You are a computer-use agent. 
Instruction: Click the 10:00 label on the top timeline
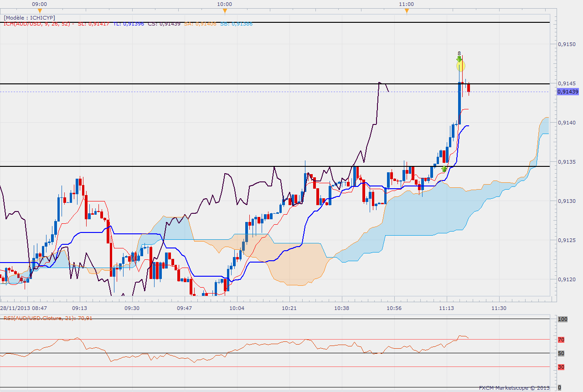pyautogui.click(x=225, y=4)
